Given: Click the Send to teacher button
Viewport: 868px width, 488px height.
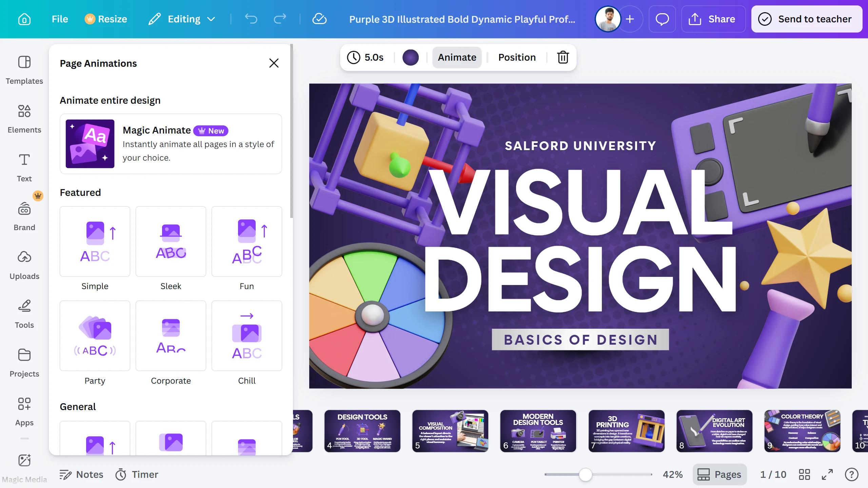Looking at the screenshot, I should tap(806, 19).
